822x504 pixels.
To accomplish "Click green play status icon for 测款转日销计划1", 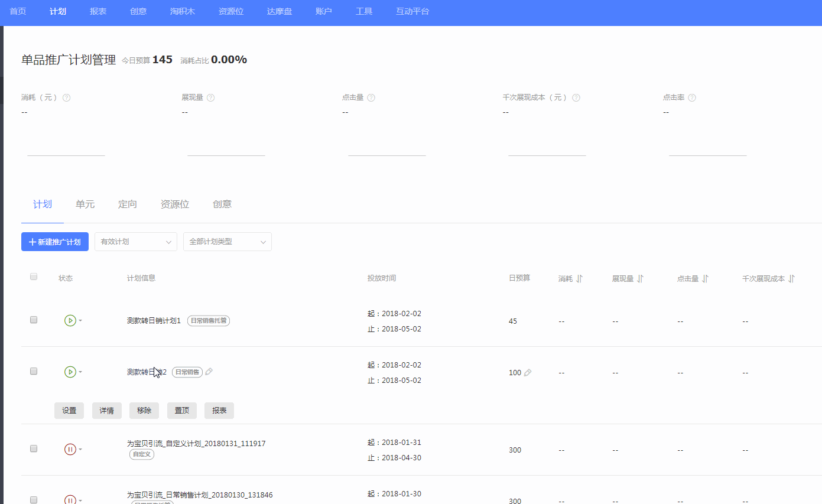I will click(x=70, y=320).
